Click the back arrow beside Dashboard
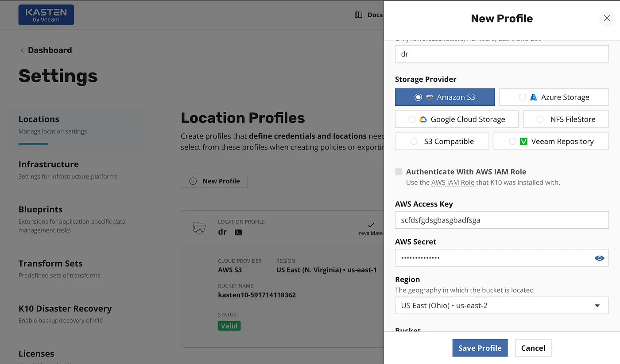 coord(22,50)
